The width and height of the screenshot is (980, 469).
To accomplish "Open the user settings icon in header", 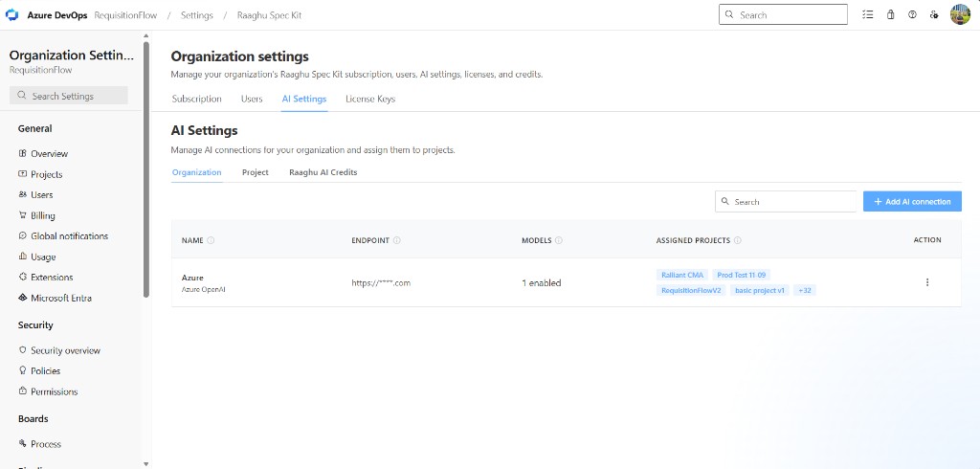I will tap(934, 15).
